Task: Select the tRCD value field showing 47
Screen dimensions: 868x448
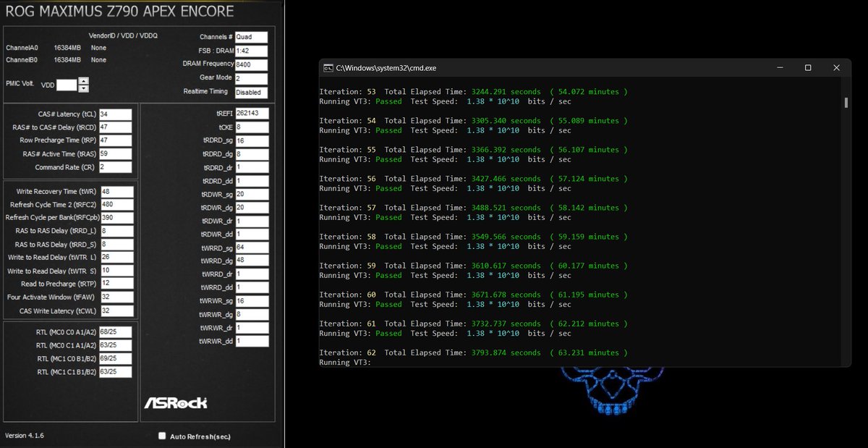Action: coord(115,127)
